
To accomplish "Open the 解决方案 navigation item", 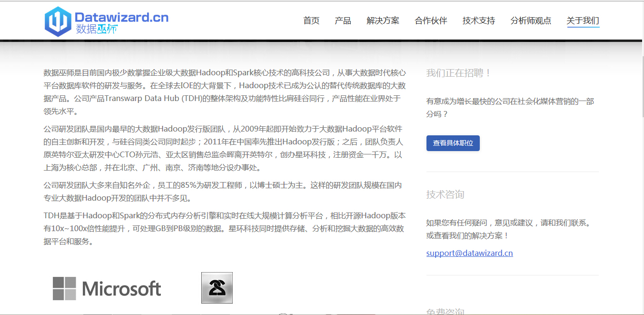I will (x=383, y=20).
